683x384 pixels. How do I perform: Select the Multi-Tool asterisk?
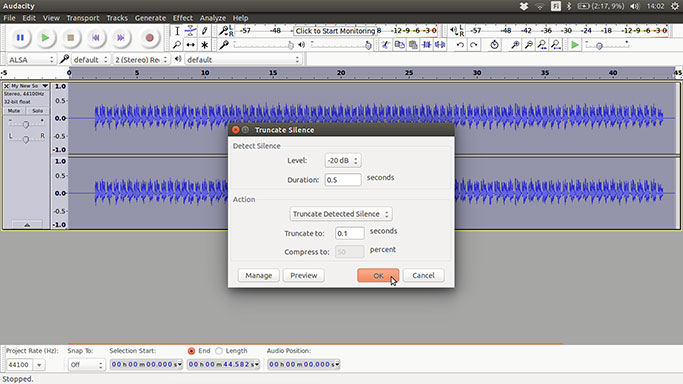point(204,45)
